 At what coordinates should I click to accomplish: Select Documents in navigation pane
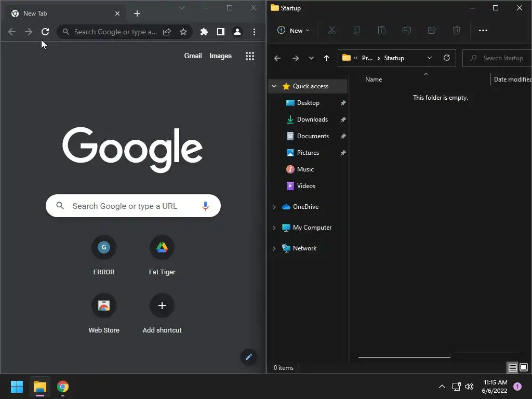click(313, 136)
